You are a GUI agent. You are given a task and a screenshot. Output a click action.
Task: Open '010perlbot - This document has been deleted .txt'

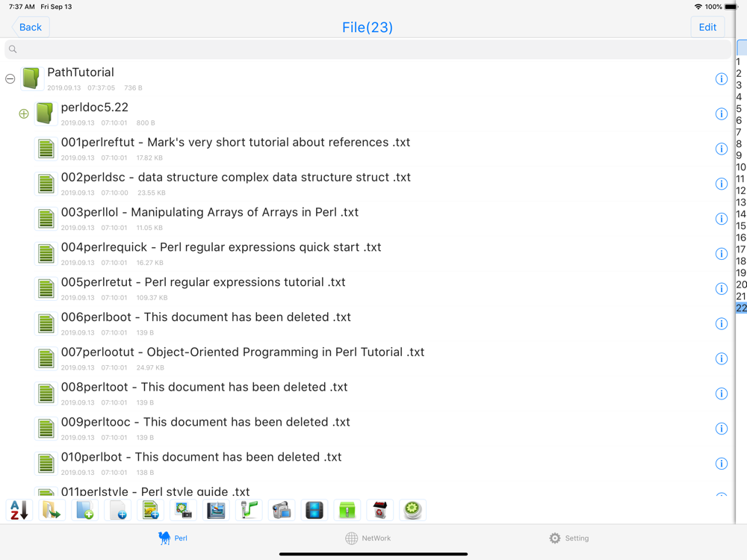coord(367,464)
